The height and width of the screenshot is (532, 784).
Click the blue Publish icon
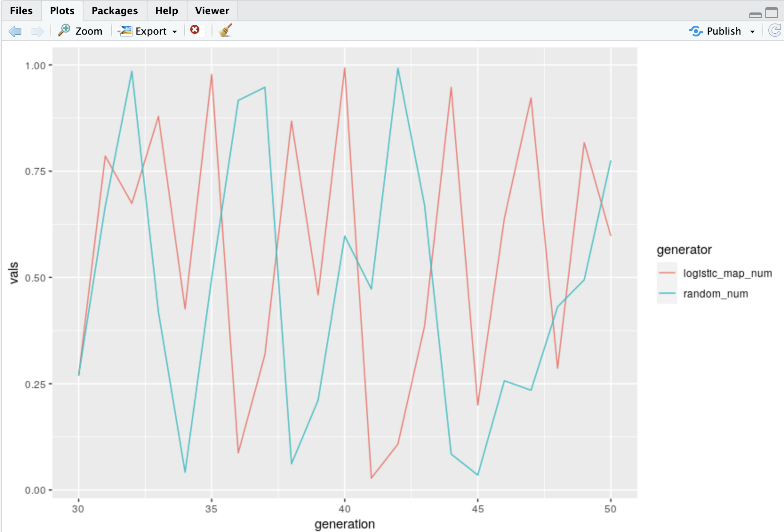click(x=696, y=31)
